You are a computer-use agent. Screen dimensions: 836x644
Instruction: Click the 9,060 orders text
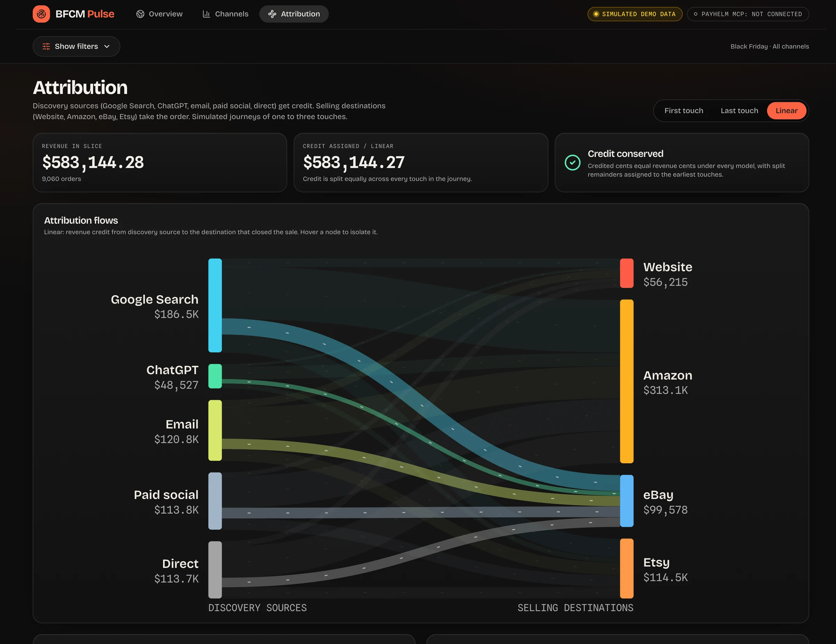[61, 179]
